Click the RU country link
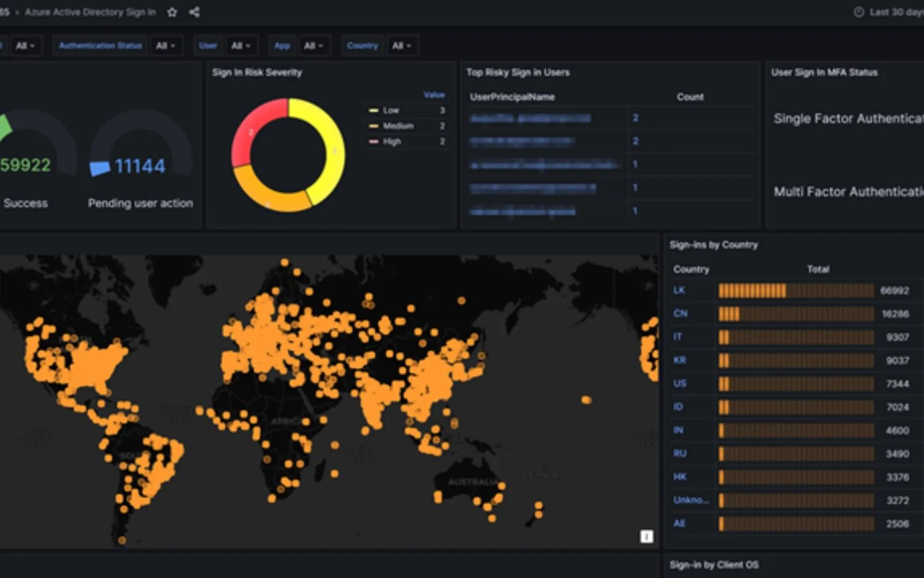This screenshot has height=578, width=924. (x=680, y=453)
